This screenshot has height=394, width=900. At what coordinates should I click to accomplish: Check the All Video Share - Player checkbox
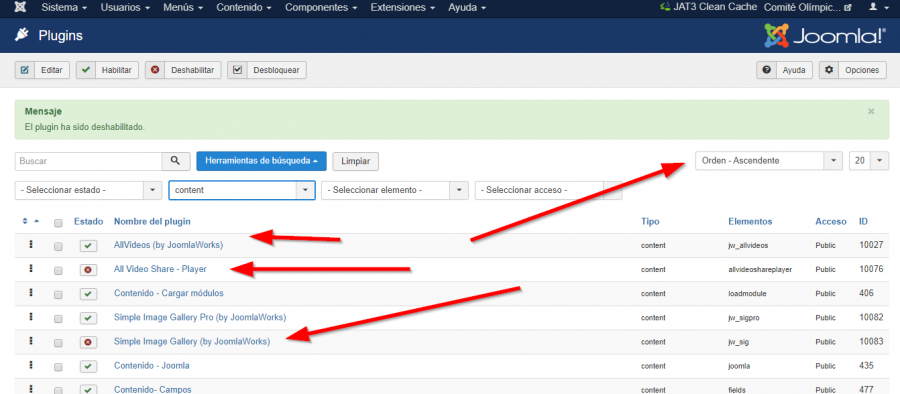pos(58,271)
